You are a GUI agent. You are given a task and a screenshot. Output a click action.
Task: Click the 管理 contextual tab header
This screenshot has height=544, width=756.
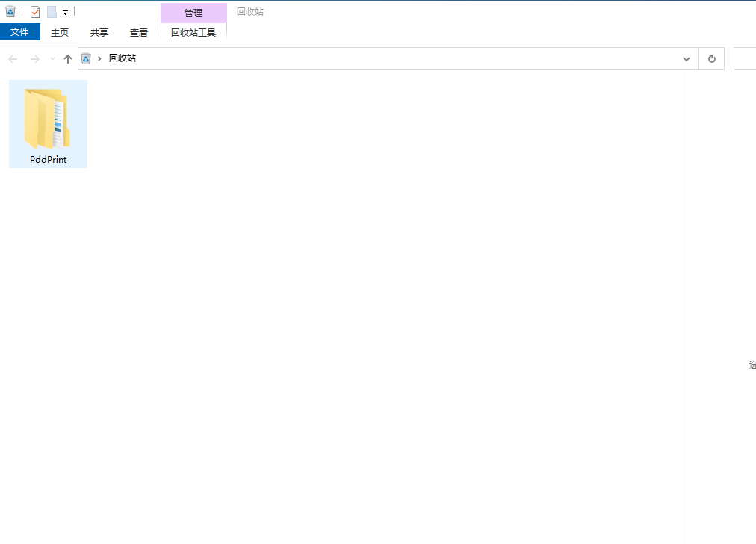coord(193,13)
